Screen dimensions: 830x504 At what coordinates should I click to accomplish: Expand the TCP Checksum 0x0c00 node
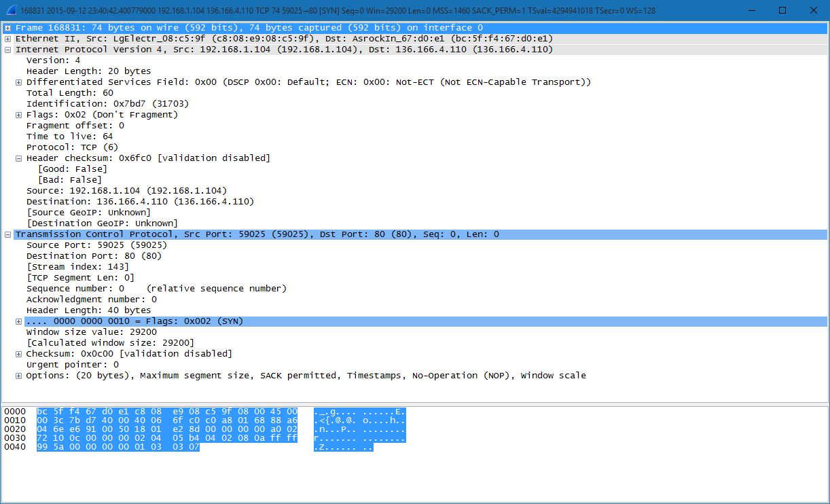[x=19, y=354]
